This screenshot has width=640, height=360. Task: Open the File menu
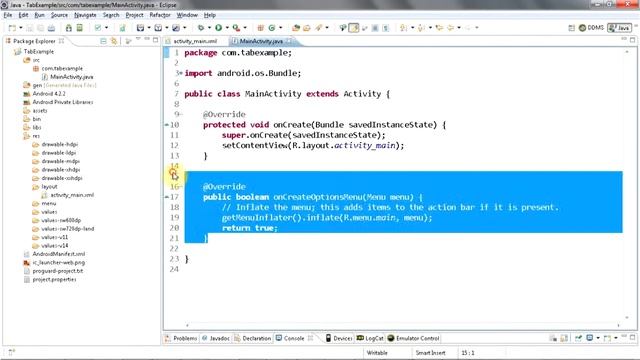click(8, 15)
